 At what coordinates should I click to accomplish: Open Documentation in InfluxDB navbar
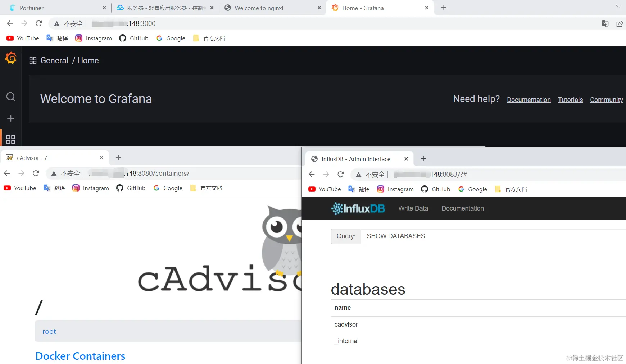pos(463,208)
